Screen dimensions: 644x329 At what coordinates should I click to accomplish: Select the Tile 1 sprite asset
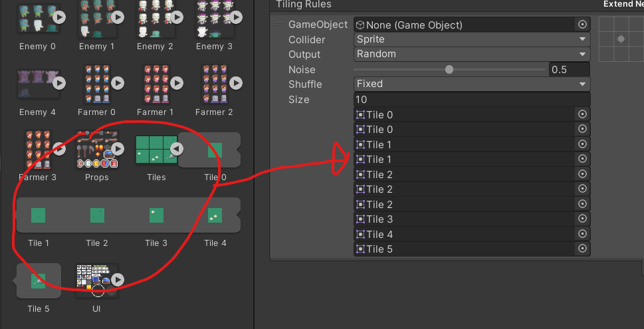coord(39,215)
